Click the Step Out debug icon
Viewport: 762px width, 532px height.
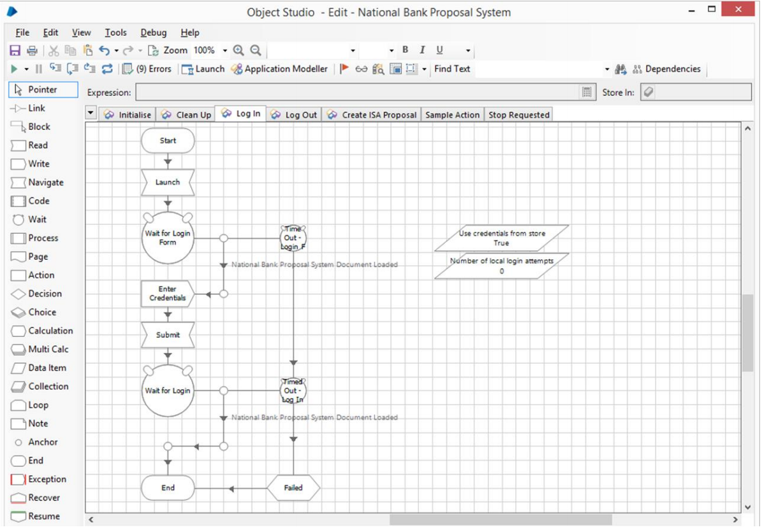(89, 69)
